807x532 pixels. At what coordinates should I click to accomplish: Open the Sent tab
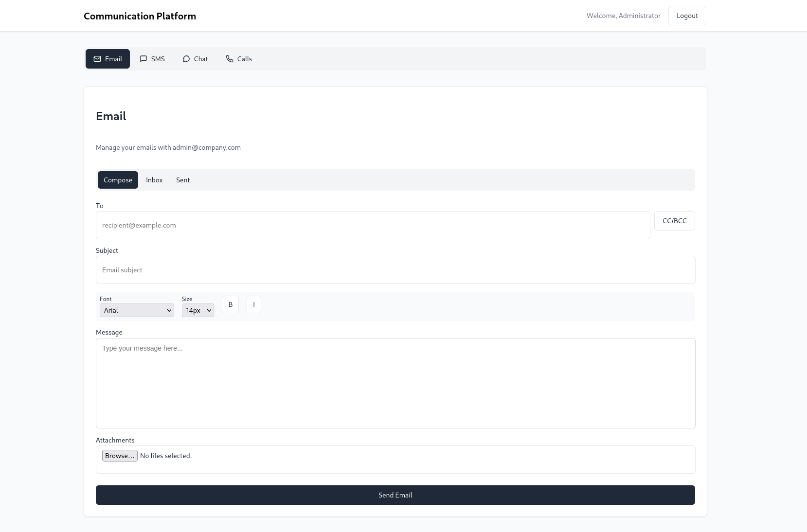click(x=183, y=180)
